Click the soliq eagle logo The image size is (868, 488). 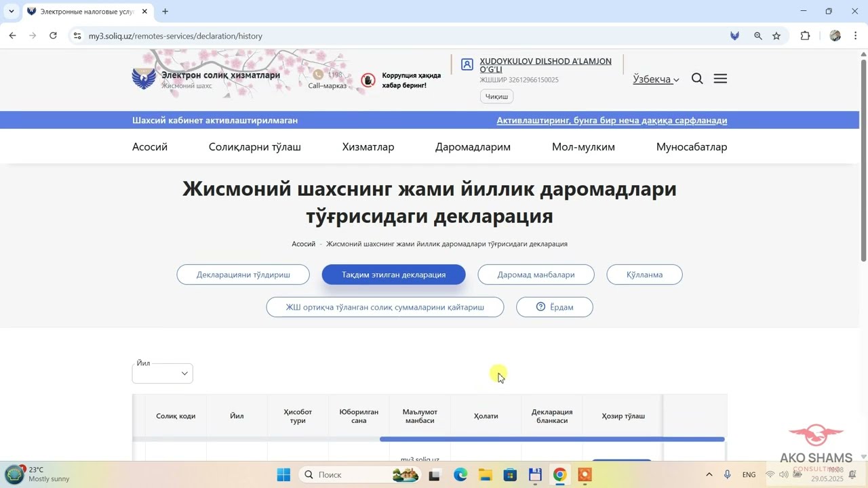pos(144,79)
